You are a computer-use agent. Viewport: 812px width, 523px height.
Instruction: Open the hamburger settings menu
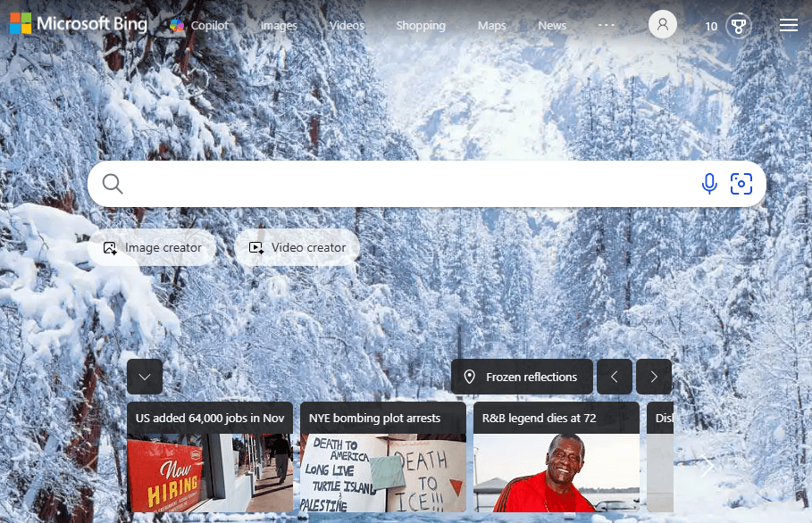point(789,25)
